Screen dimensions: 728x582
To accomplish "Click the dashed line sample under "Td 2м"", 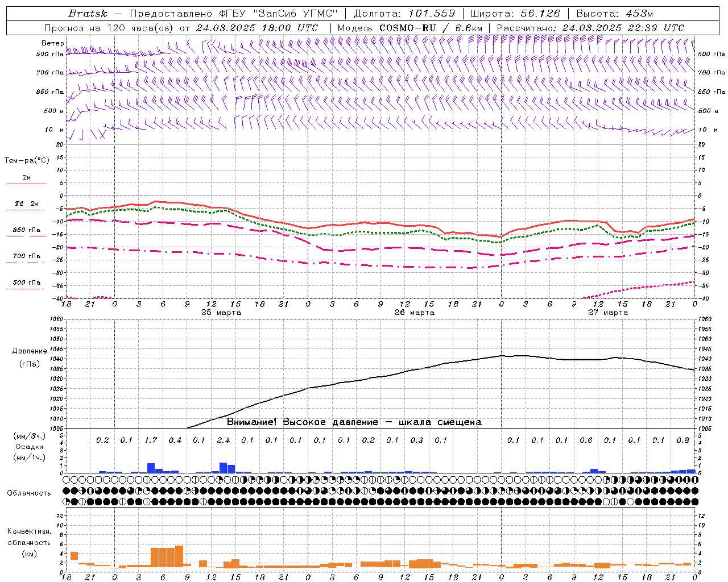I will tap(26, 210).
